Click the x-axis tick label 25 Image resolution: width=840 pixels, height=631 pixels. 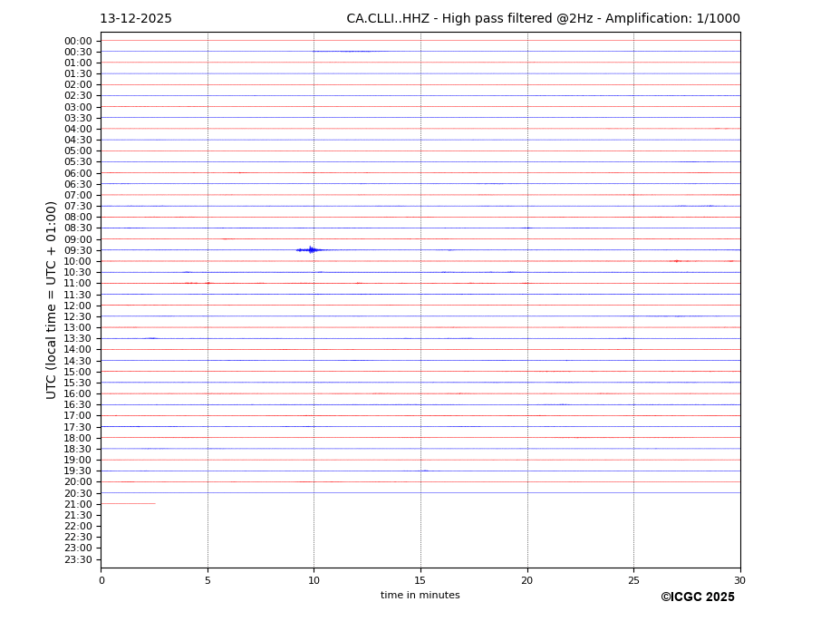(x=633, y=580)
